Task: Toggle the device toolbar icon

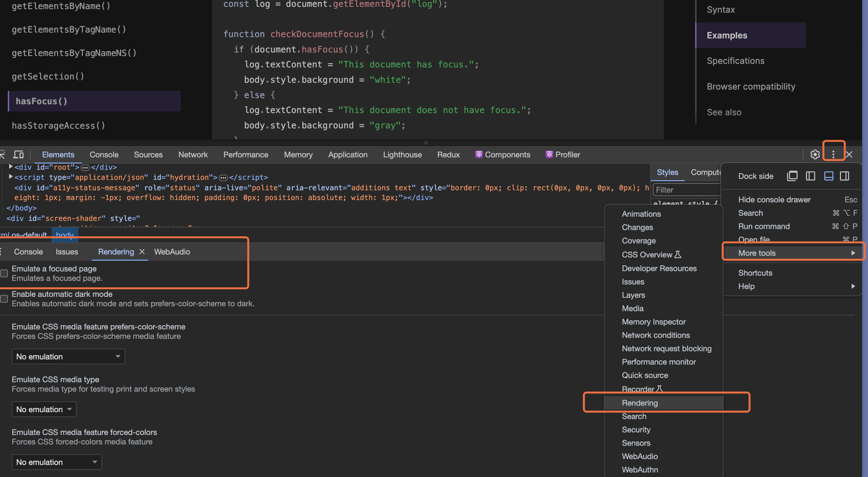Action: pyautogui.click(x=18, y=154)
